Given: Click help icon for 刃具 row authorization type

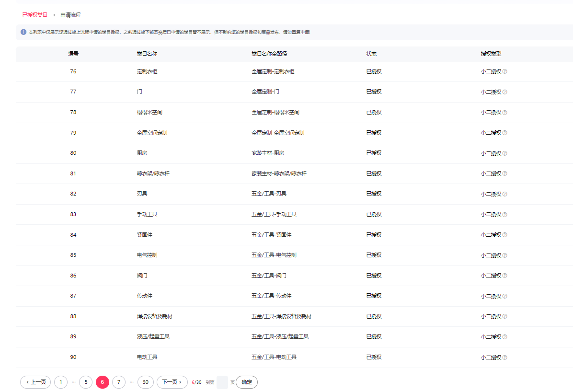Looking at the screenshot, I should click(504, 194).
